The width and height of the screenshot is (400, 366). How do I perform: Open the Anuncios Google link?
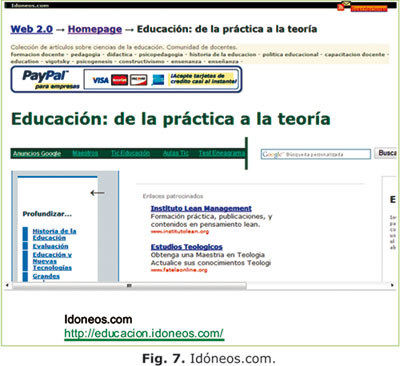coord(37,154)
